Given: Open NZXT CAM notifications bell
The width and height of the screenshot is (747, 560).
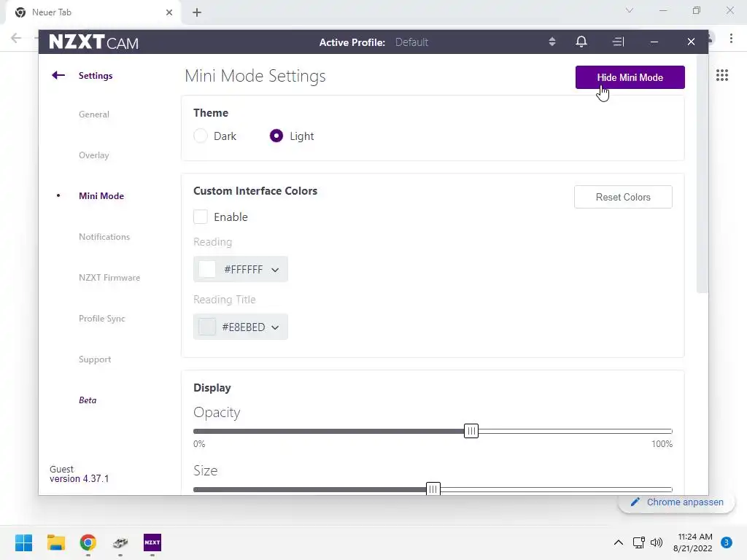Looking at the screenshot, I should click(581, 42).
